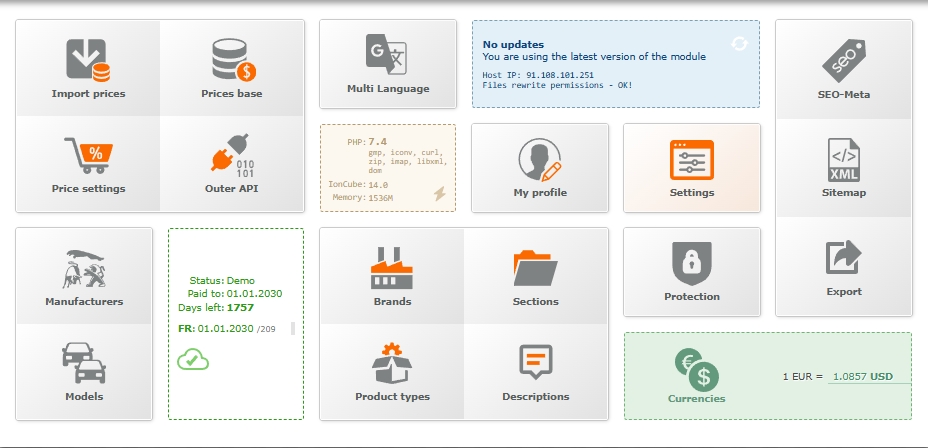Screen dimensions: 928x448
Task: Open the My profile tile
Action: pos(540,168)
